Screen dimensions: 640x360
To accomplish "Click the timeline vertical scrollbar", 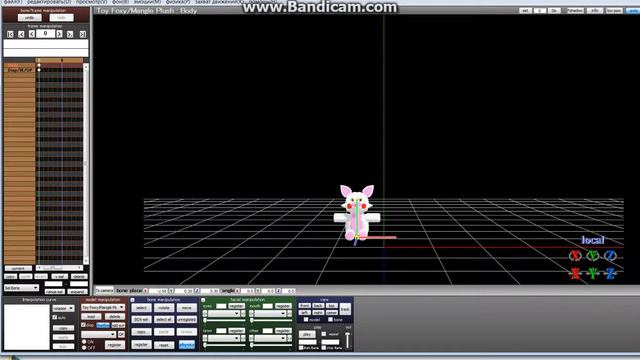I will click(86, 163).
